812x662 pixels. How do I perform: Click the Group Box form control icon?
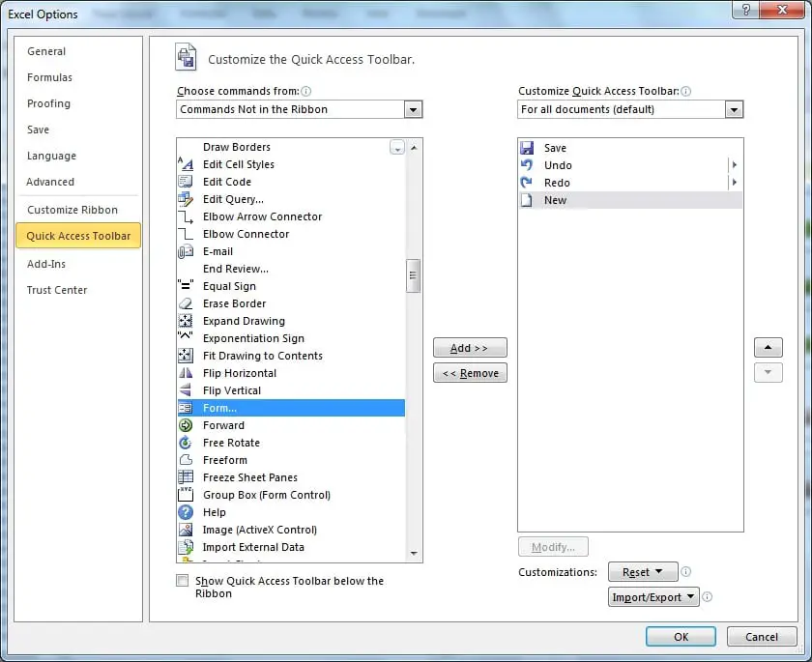186,495
